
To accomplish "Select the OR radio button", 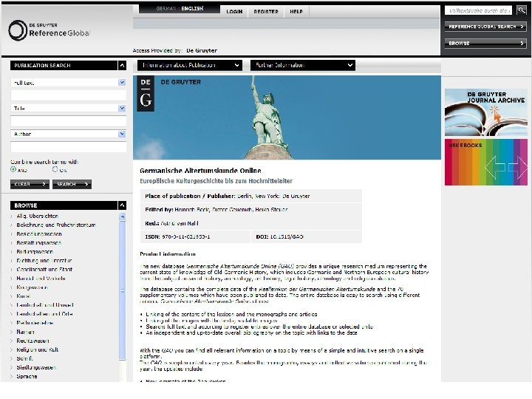I will 55,169.
